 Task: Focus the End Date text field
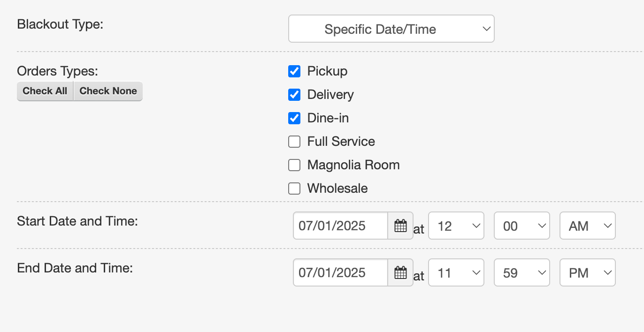341,273
